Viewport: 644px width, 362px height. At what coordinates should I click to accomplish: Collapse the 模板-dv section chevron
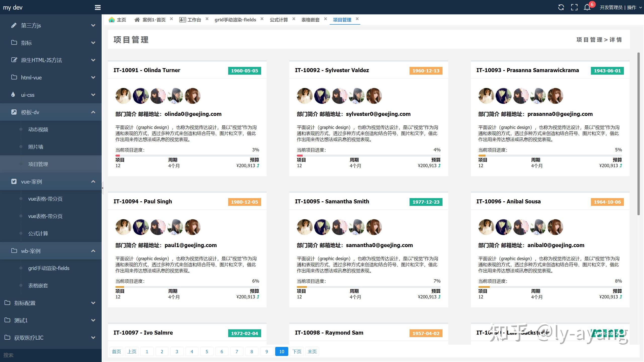pos(93,112)
